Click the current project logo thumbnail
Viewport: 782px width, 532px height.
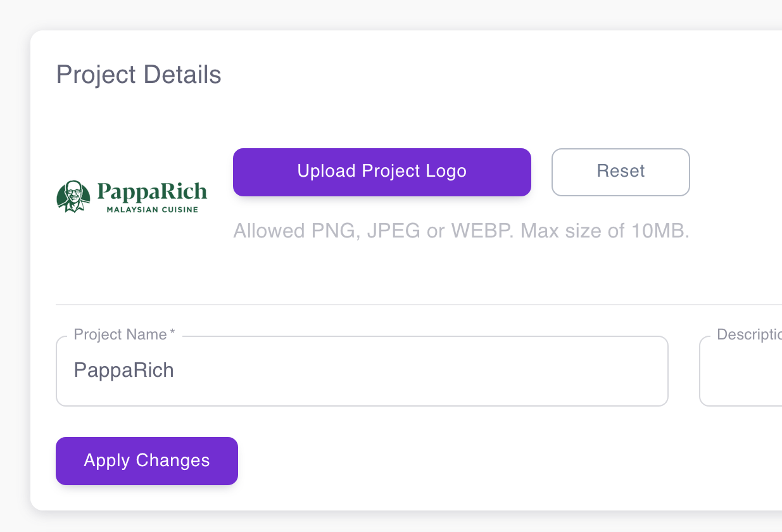(x=131, y=195)
